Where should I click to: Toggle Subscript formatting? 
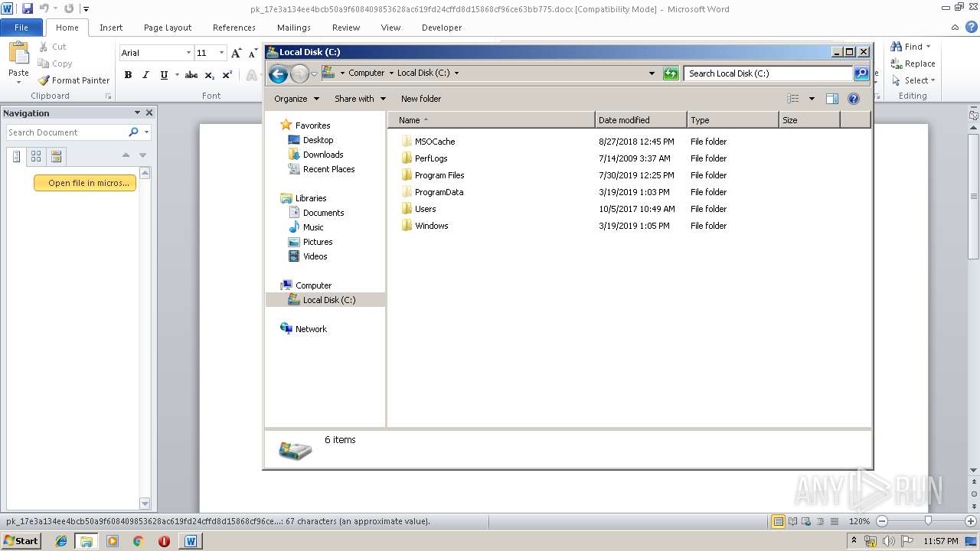tap(209, 75)
